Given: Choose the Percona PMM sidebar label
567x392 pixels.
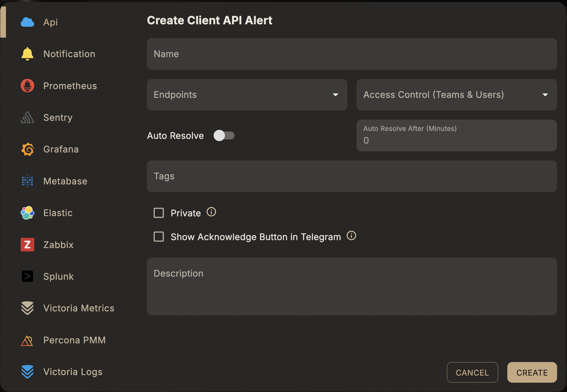Looking at the screenshot, I should click(x=75, y=340).
